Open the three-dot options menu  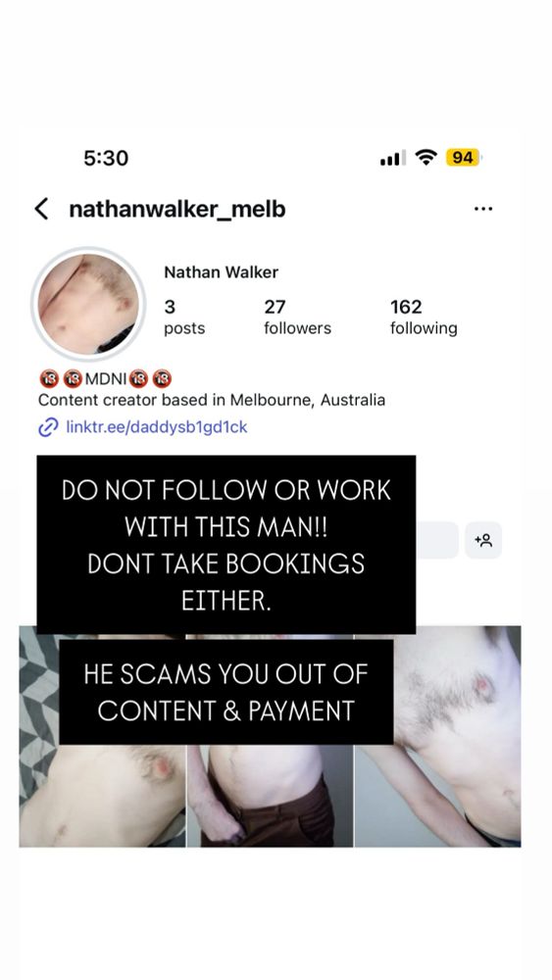click(x=483, y=209)
